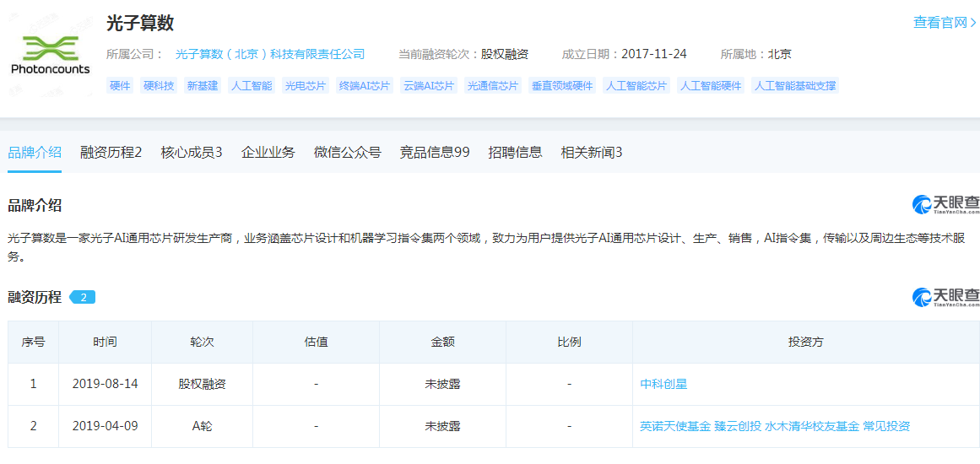Open investor 臻云创投 link
This screenshot has width=980, height=464.
click(738, 427)
